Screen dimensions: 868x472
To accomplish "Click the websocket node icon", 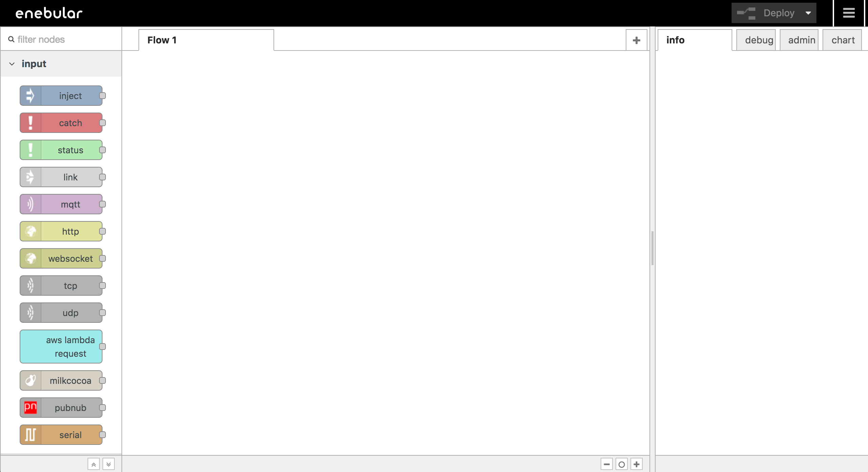I will (30, 258).
